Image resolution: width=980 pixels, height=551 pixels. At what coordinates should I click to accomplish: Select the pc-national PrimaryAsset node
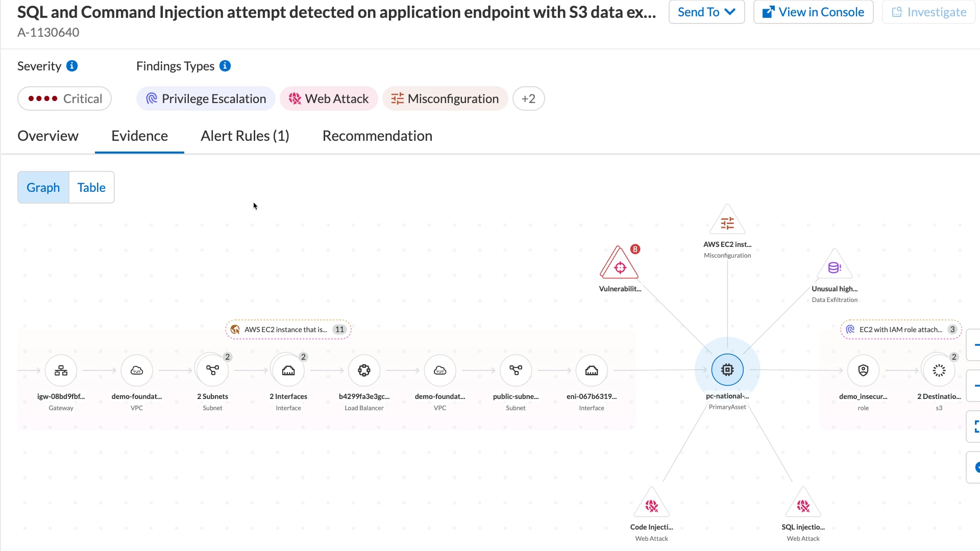[x=727, y=369]
